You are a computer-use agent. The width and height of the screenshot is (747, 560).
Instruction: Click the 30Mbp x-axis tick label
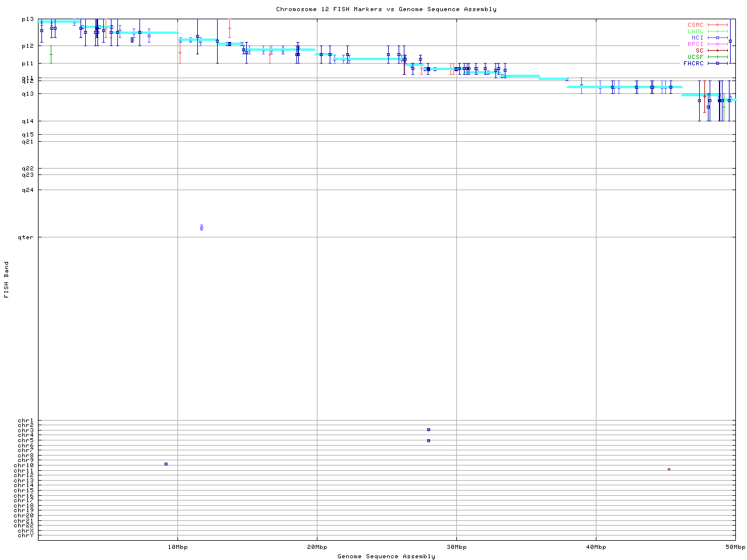tap(456, 547)
